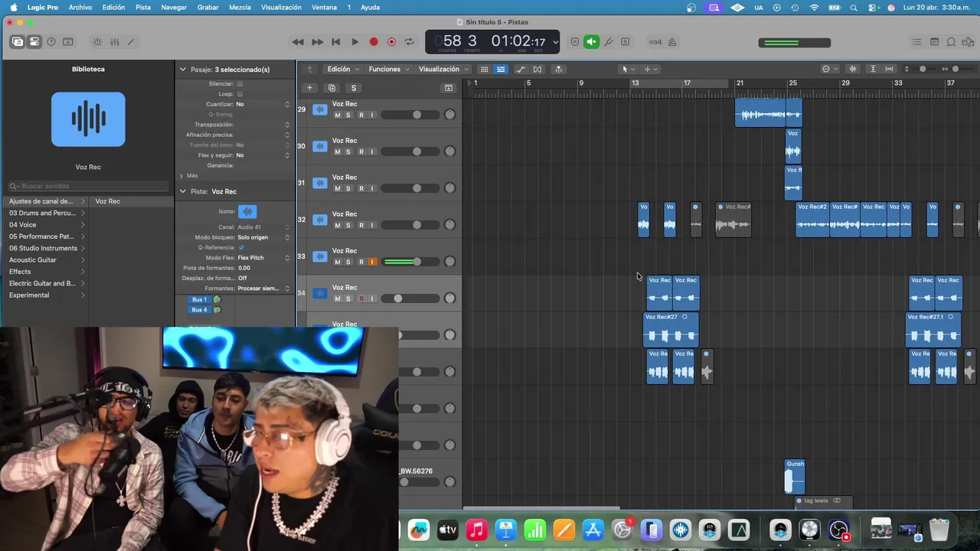980x551 pixels.
Task: Open the Archivo menu
Action: pos(80,7)
